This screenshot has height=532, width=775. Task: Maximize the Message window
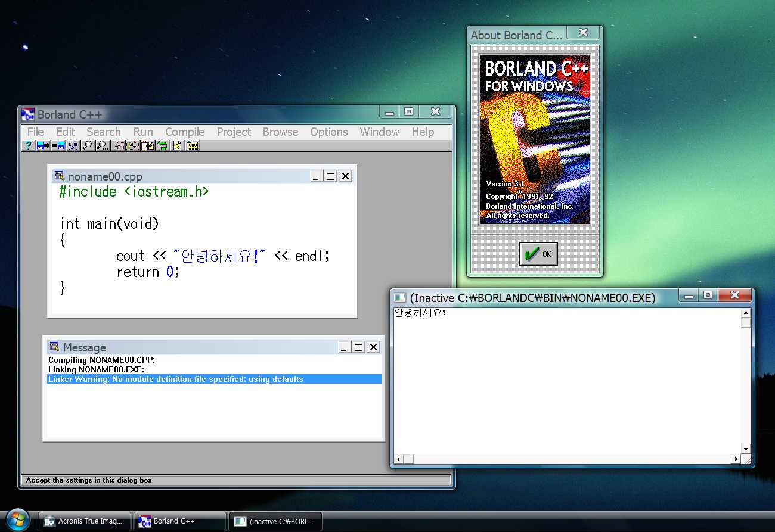358,347
